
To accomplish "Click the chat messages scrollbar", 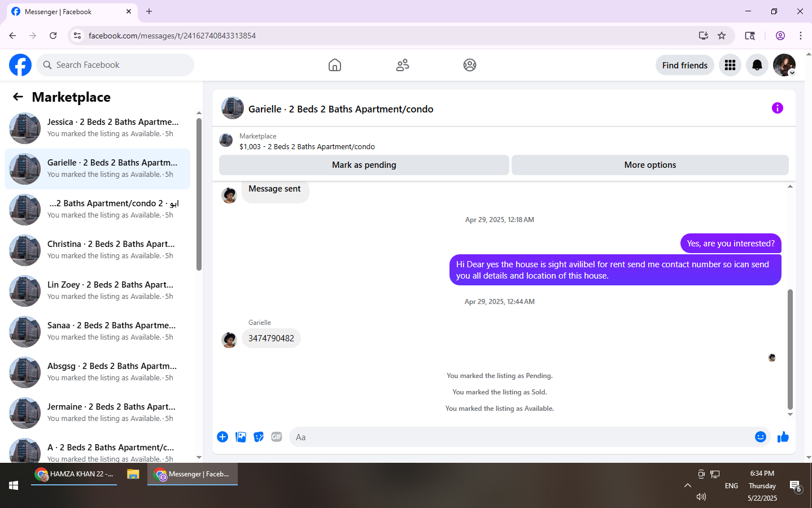I will [790, 349].
